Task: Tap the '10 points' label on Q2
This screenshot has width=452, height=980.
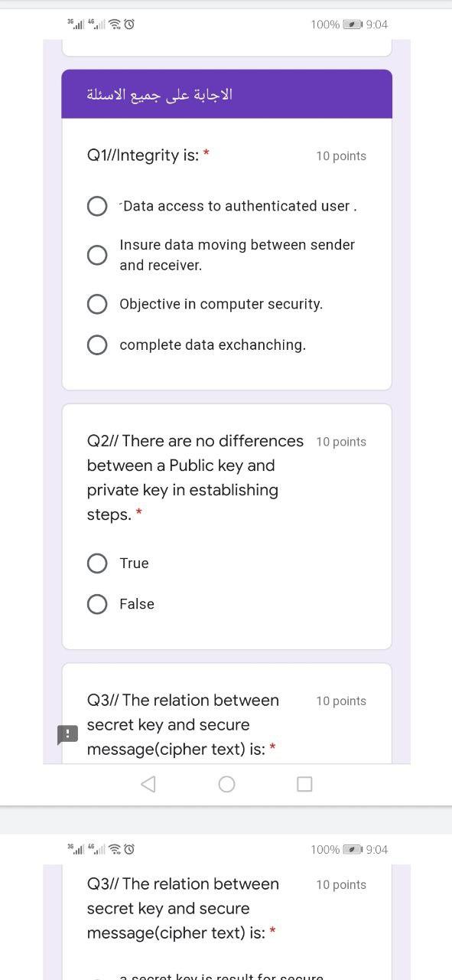Action: pyautogui.click(x=341, y=441)
